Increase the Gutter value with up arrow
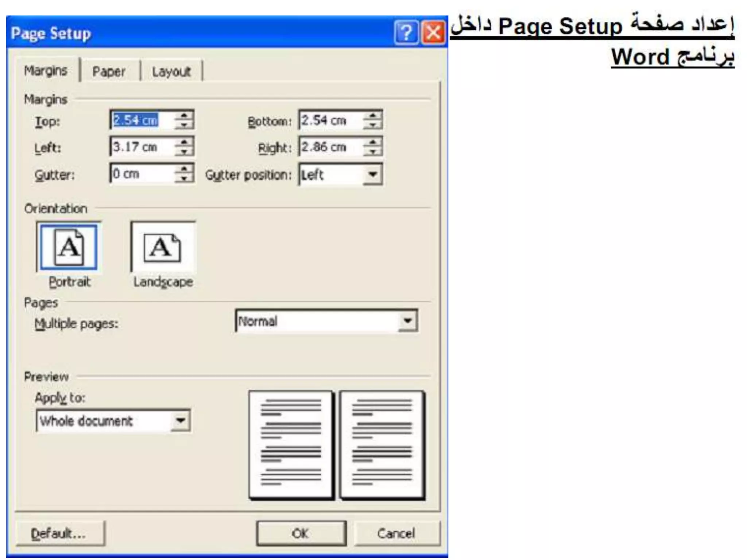 [x=184, y=169]
